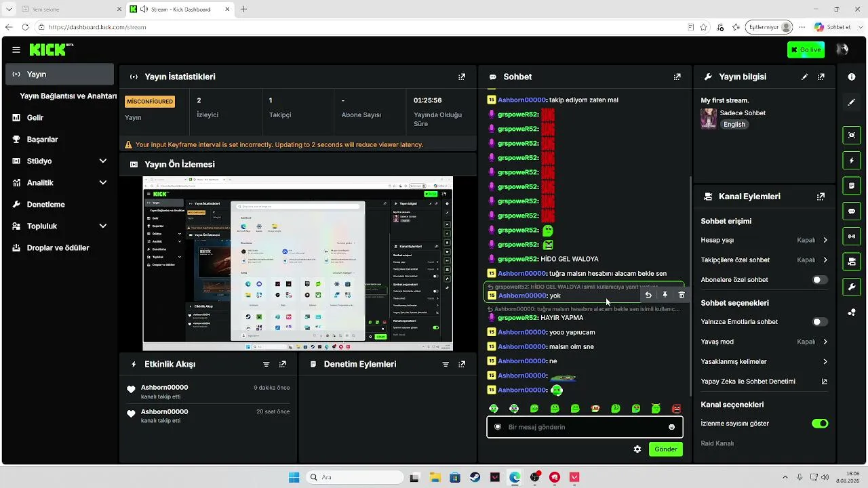Click the Bir mesaj gönderin input field
The image size is (868, 488).
click(x=585, y=427)
